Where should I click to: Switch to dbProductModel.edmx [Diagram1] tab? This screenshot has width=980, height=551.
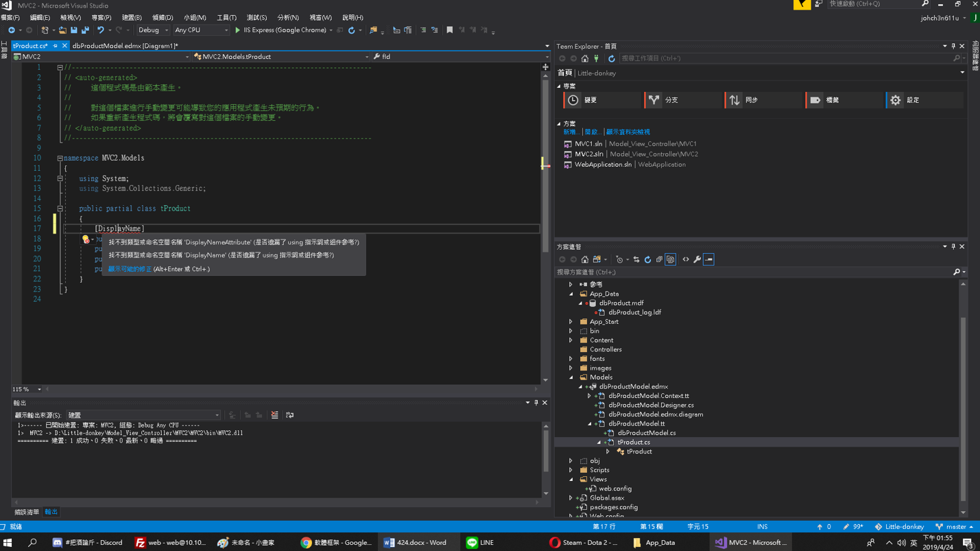click(x=125, y=46)
